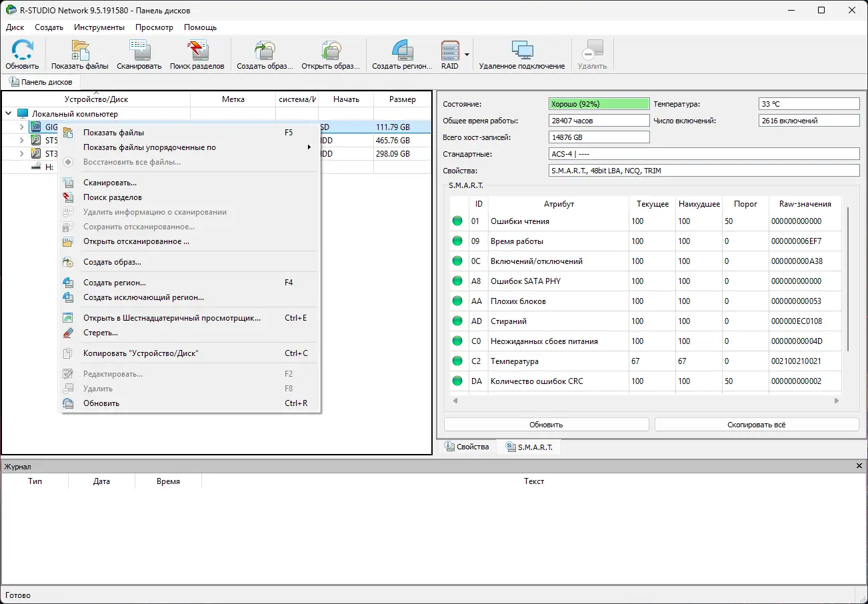This screenshot has height=604, width=868.
Task: Click the RAID toolbar icon
Action: 450,51
